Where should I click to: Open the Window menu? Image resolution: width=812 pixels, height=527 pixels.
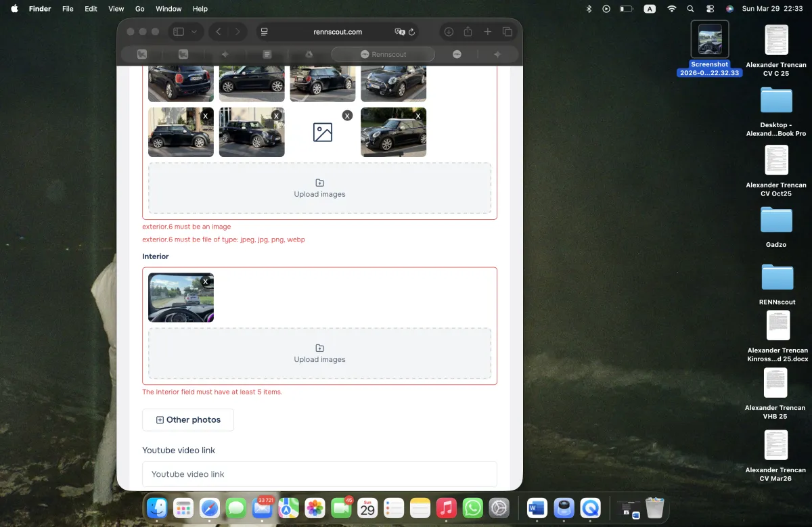[168, 9]
